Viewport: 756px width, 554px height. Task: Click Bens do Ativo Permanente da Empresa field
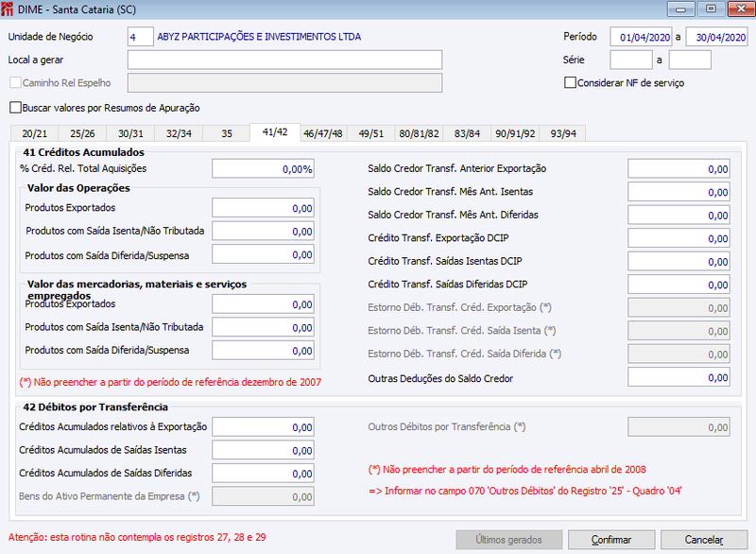point(264,496)
